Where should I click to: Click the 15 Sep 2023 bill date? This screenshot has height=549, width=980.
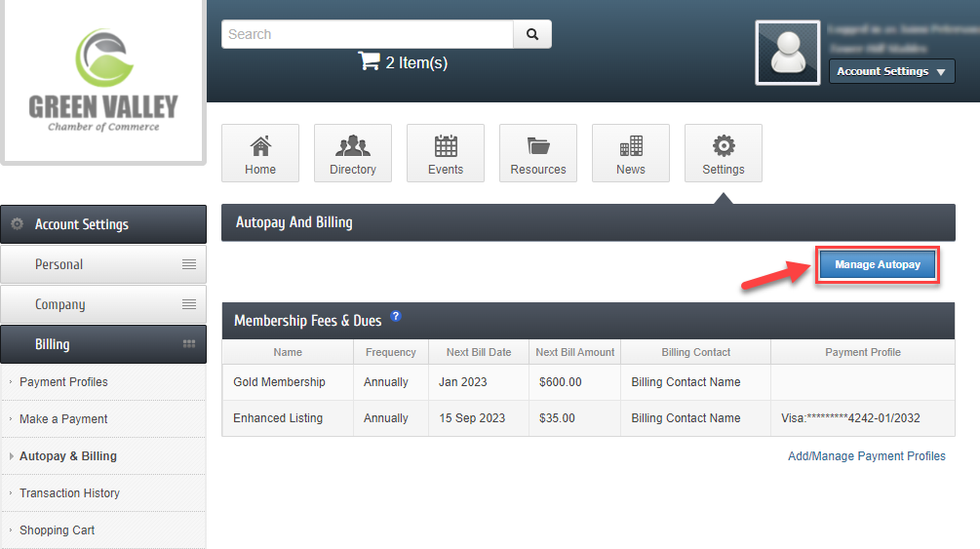472,418
